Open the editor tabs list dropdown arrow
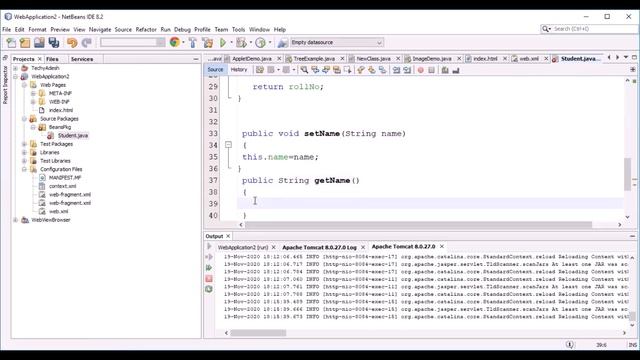The height and width of the screenshot is (360, 640). click(626, 58)
